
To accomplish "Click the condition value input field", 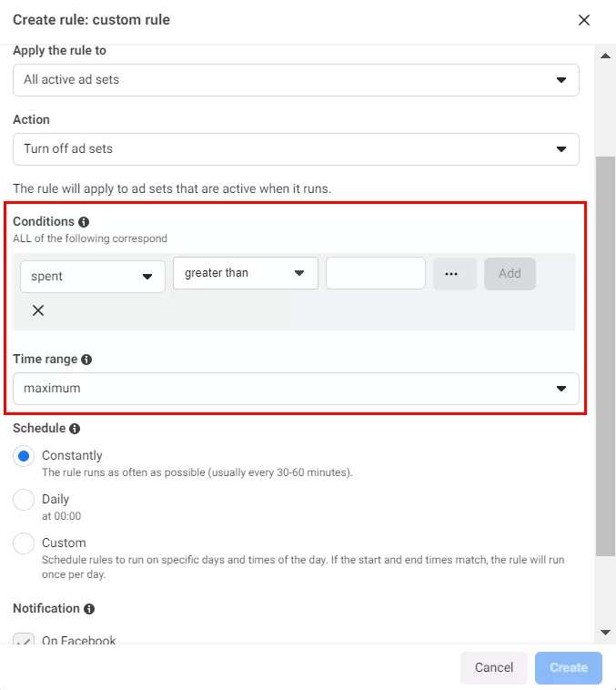I will pos(376,273).
